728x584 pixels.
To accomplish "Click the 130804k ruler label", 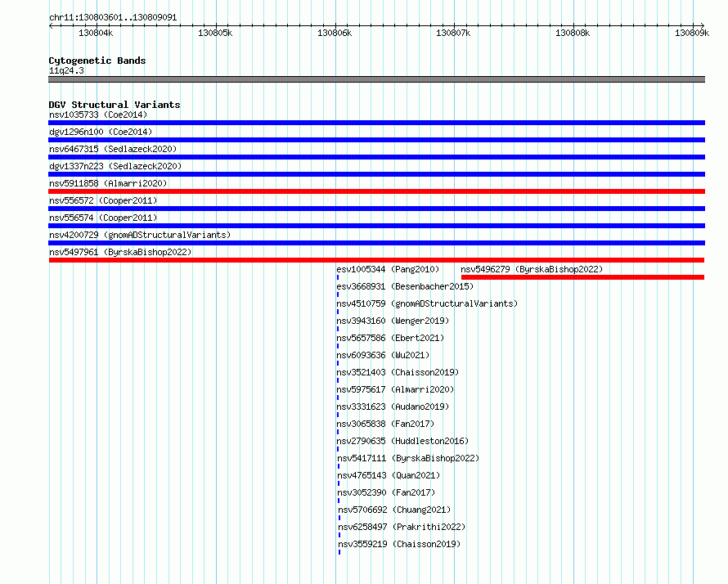I will [x=96, y=33].
